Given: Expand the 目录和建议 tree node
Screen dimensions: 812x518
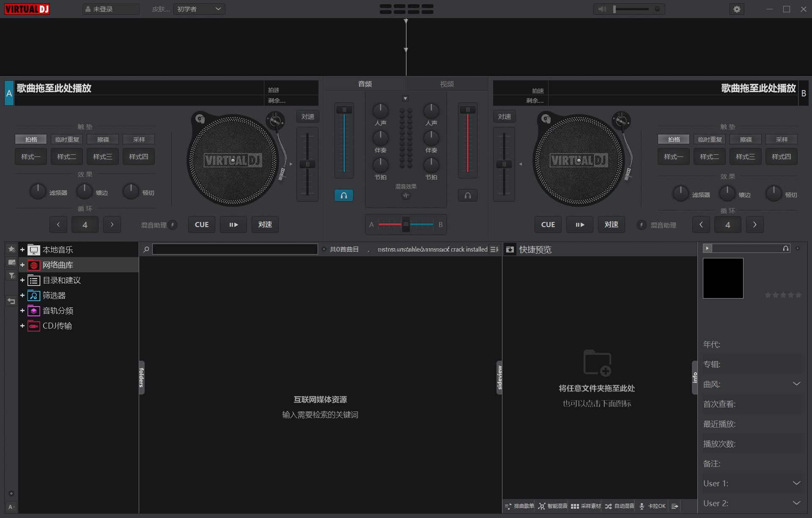Looking at the screenshot, I should [x=22, y=280].
